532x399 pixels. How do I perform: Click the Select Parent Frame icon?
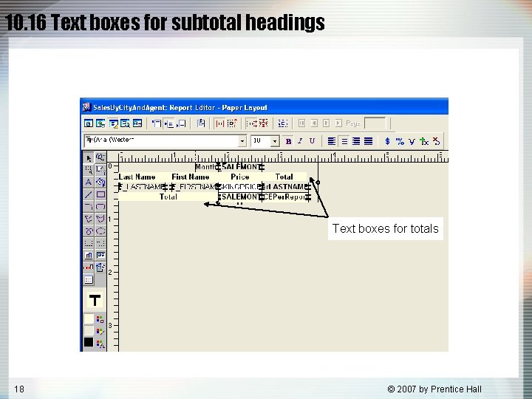[282, 123]
